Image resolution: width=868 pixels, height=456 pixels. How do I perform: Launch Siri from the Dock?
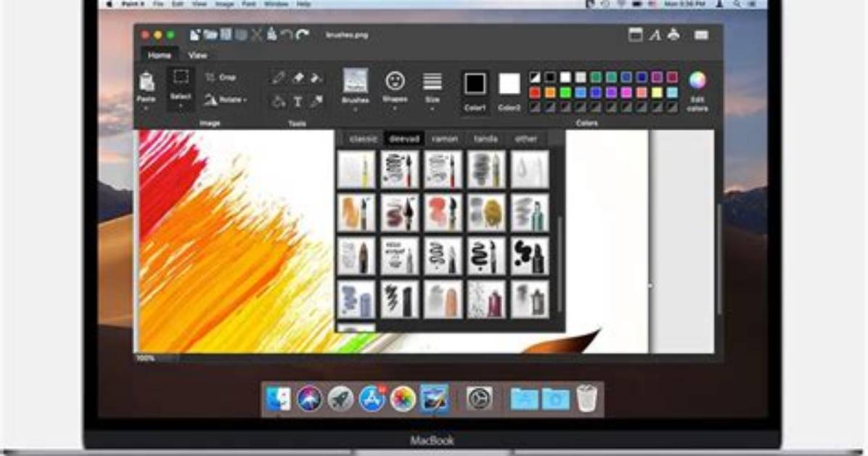309,399
